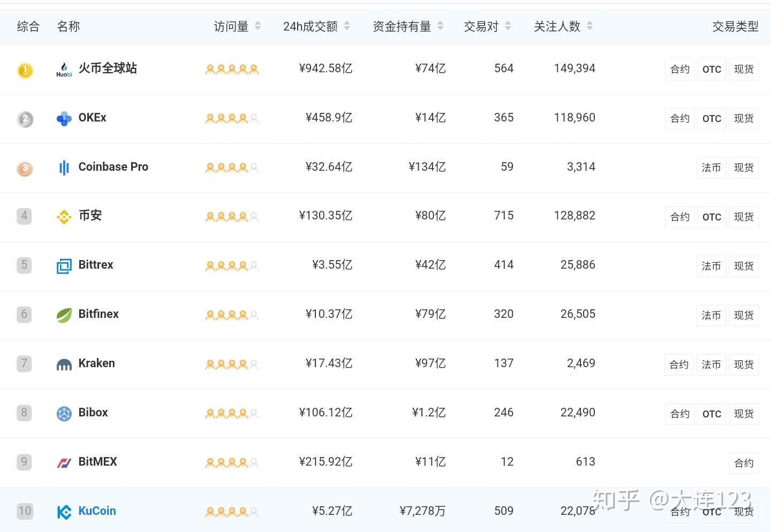Click the Coinbase Pro logo icon

coord(64,168)
